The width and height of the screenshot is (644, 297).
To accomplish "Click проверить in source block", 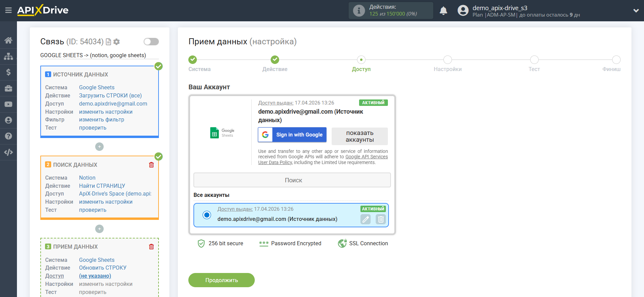I will pos(93,128).
